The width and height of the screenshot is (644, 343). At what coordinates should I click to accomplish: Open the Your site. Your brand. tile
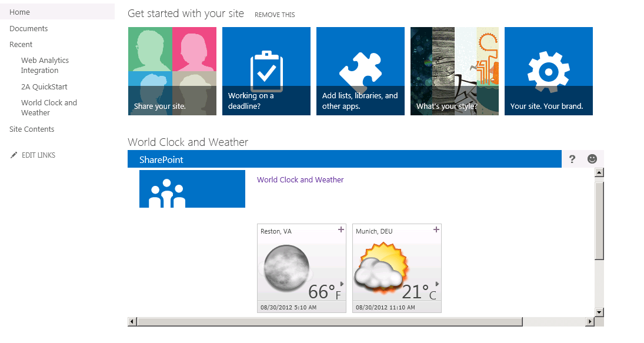(x=548, y=71)
